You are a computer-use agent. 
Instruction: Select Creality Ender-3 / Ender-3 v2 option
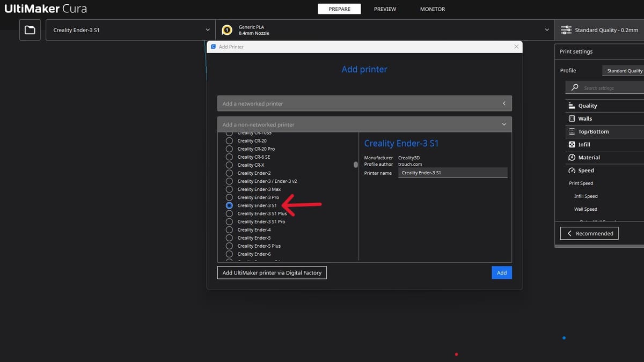(x=229, y=181)
